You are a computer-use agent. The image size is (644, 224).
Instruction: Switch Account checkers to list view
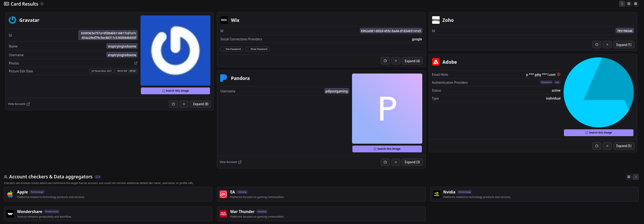point(636,177)
